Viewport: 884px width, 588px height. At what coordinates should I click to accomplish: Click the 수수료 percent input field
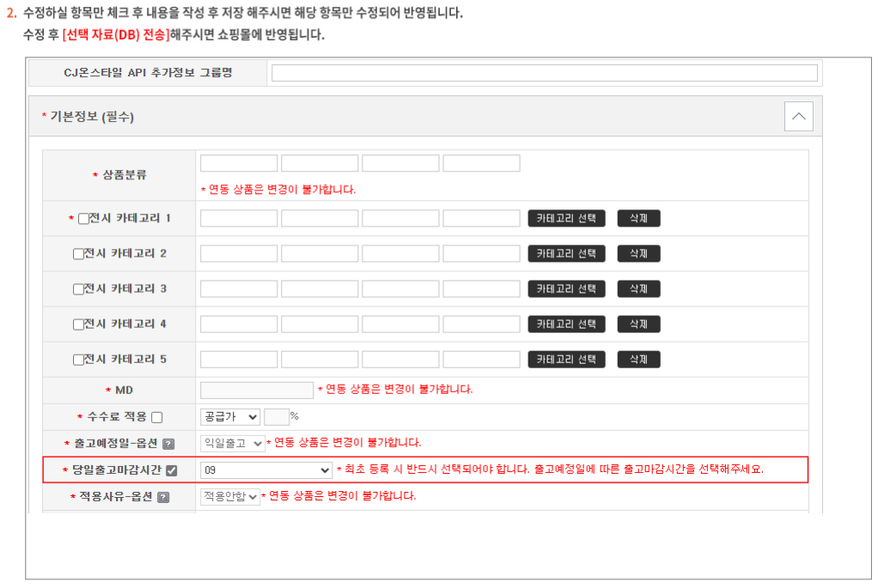click(276, 416)
